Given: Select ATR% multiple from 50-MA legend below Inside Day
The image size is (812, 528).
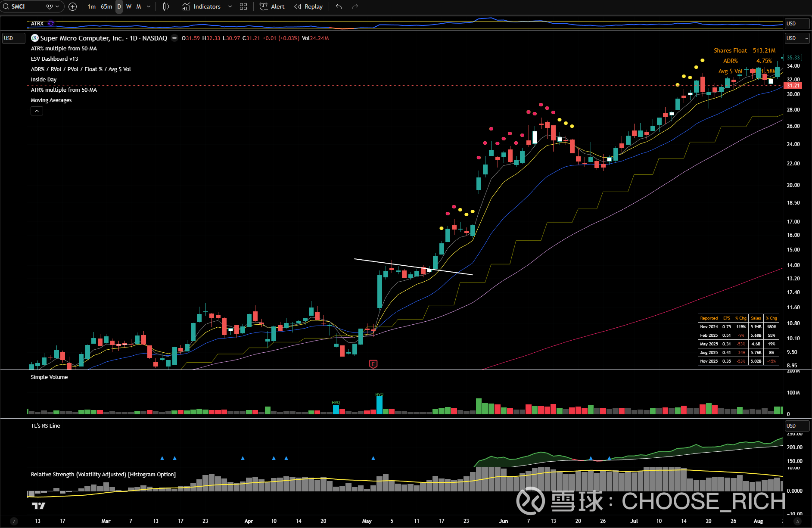Looking at the screenshot, I should click(64, 90).
